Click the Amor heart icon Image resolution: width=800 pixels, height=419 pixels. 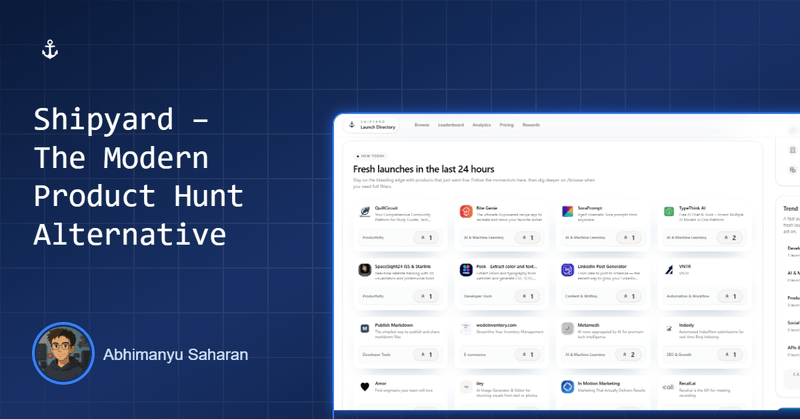(x=365, y=387)
